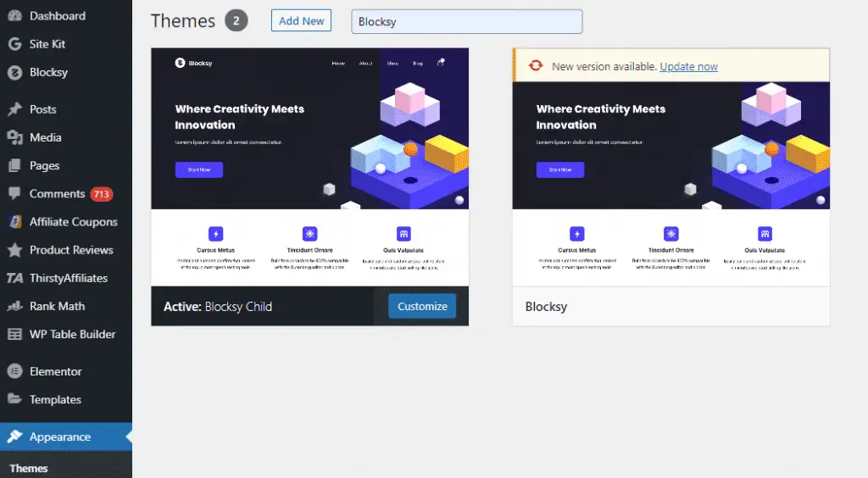
Task: Open the Comments menu item
Action: click(x=66, y=193)
